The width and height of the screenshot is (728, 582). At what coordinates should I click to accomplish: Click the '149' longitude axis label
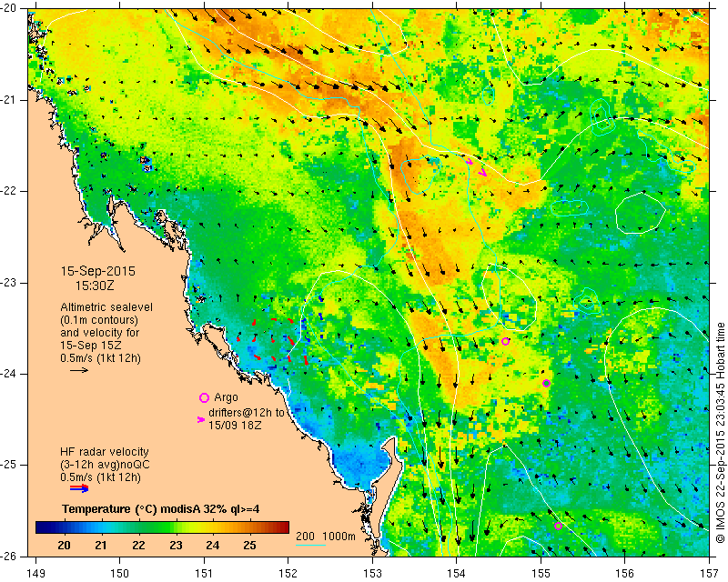(x=36, y=574)
